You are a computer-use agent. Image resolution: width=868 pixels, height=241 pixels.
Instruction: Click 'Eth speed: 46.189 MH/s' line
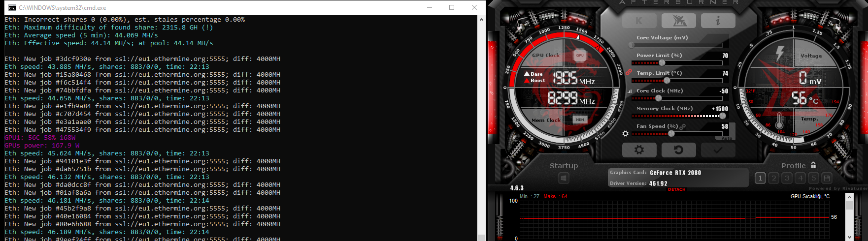pos(107,232)
